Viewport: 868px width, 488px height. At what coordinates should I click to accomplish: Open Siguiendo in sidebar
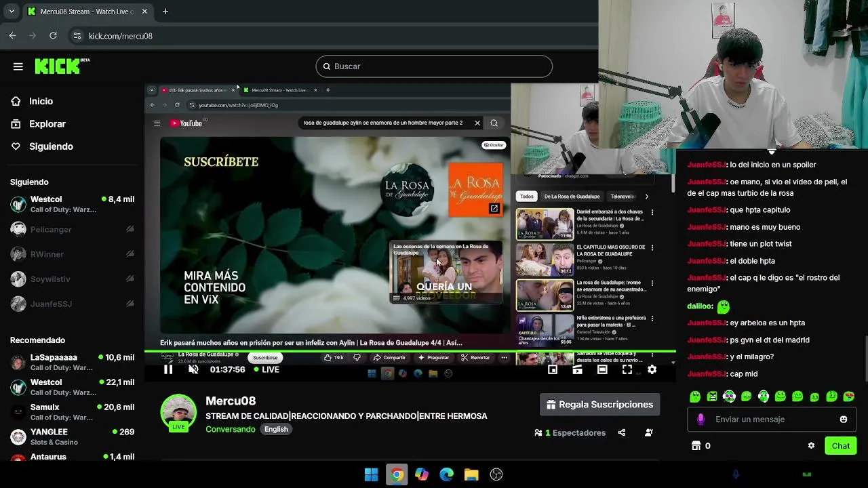coord(51,146)
